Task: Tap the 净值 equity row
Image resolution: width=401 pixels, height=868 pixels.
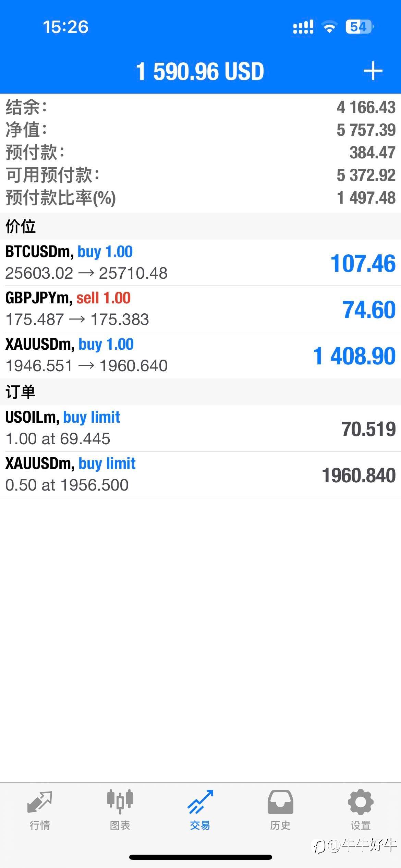Action: coord(200,130)
